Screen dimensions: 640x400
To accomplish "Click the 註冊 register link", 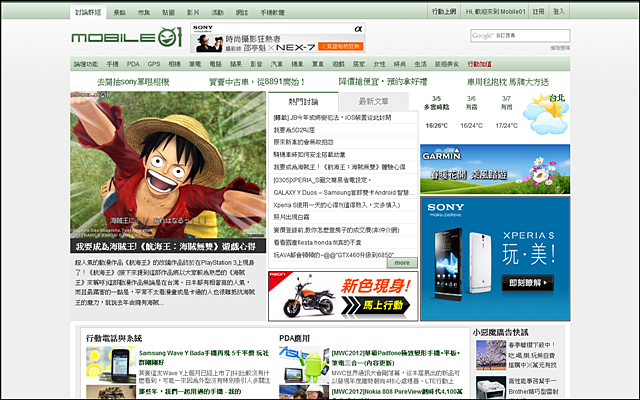I will tap(538, 12).
